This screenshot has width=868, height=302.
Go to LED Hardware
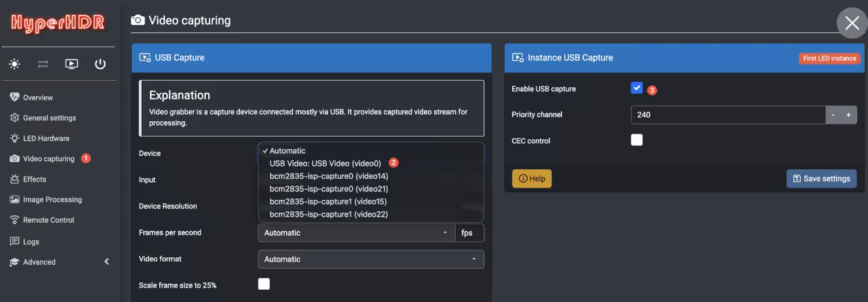46,138
